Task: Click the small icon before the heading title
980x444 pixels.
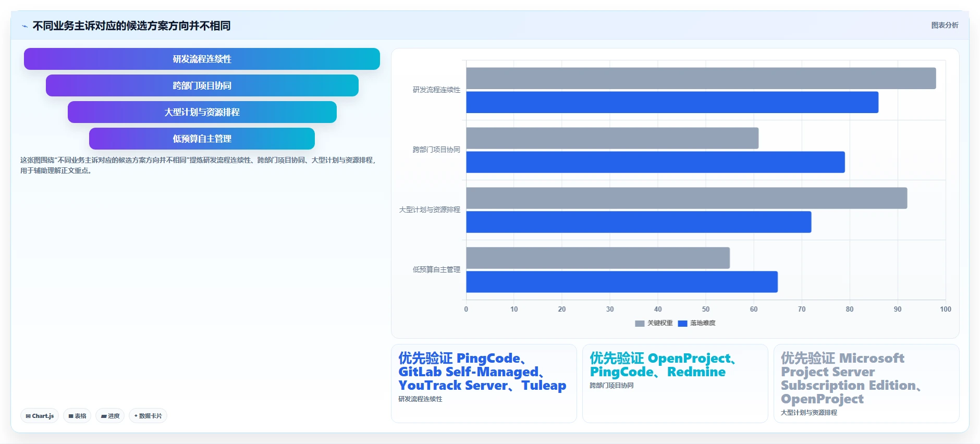Action: [x=24, y=26]
